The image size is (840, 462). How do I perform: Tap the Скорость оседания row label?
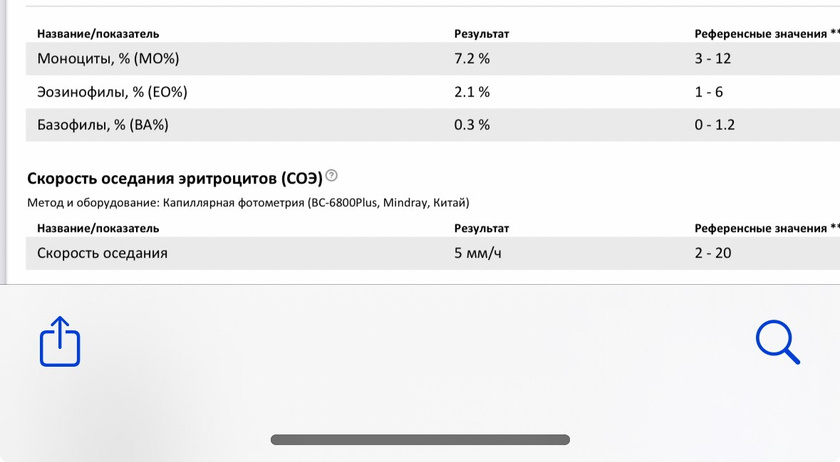pos(102,253)
